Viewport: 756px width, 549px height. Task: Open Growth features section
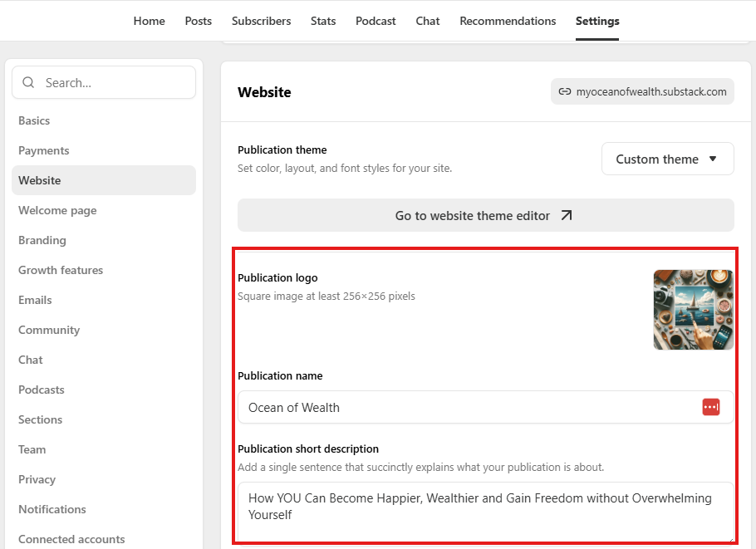[x=61, y=270]
